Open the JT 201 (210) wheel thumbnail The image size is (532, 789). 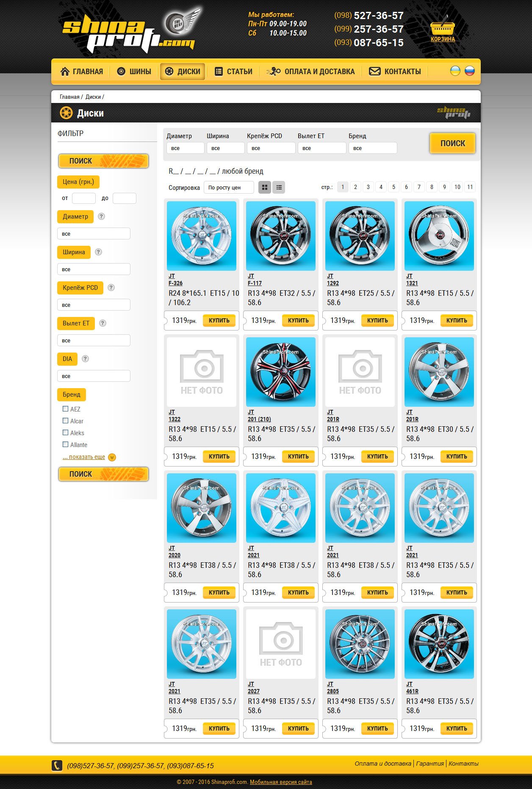(281, 372)
